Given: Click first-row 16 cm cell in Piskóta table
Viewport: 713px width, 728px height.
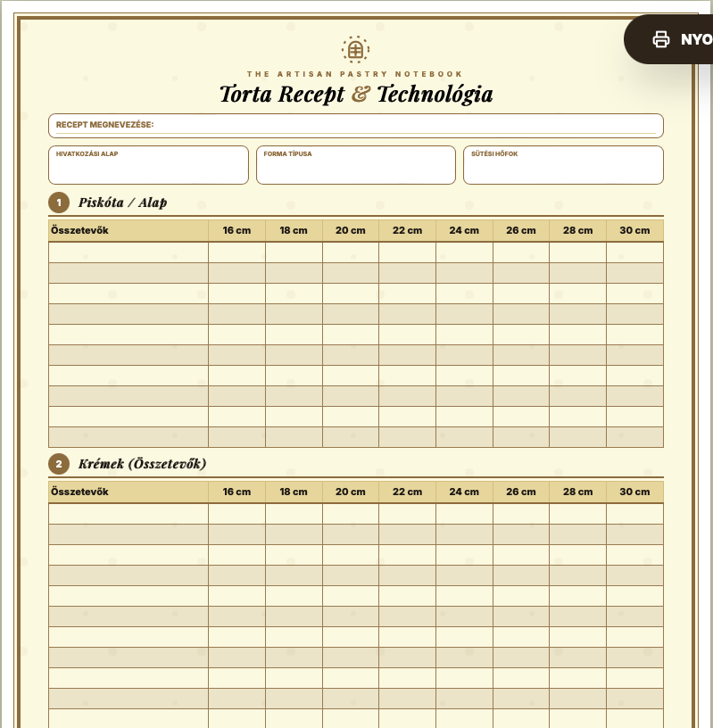Looking at the screenshot, I should coord(236,252).
